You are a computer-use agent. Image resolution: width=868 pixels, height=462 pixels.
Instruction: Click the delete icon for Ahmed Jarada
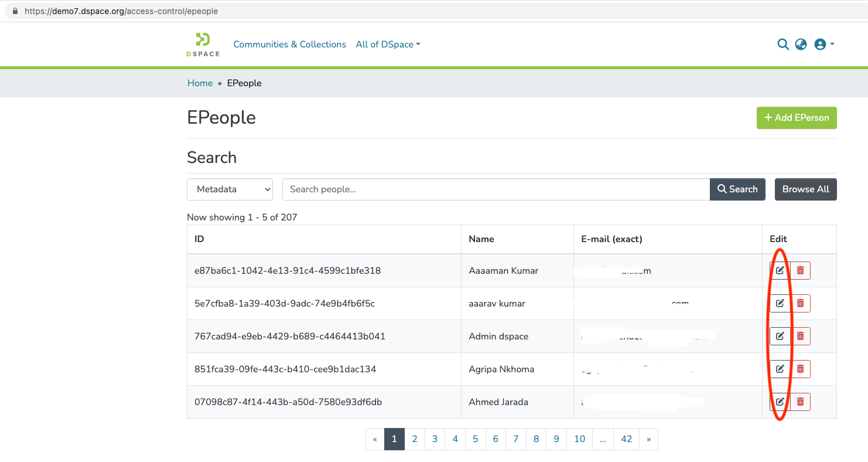(x=799, y=402)
